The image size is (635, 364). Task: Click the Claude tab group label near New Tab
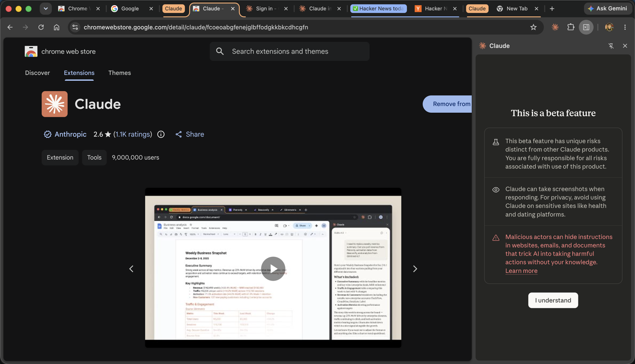point(477,9)
